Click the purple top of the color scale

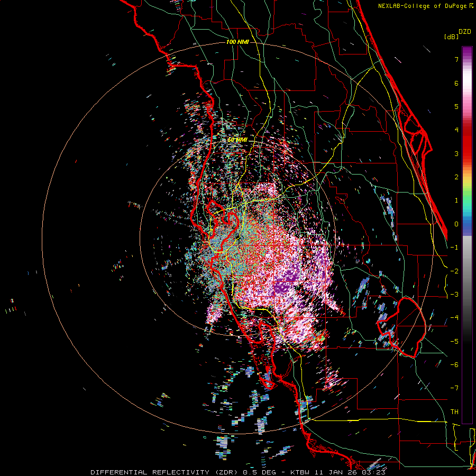467,52
